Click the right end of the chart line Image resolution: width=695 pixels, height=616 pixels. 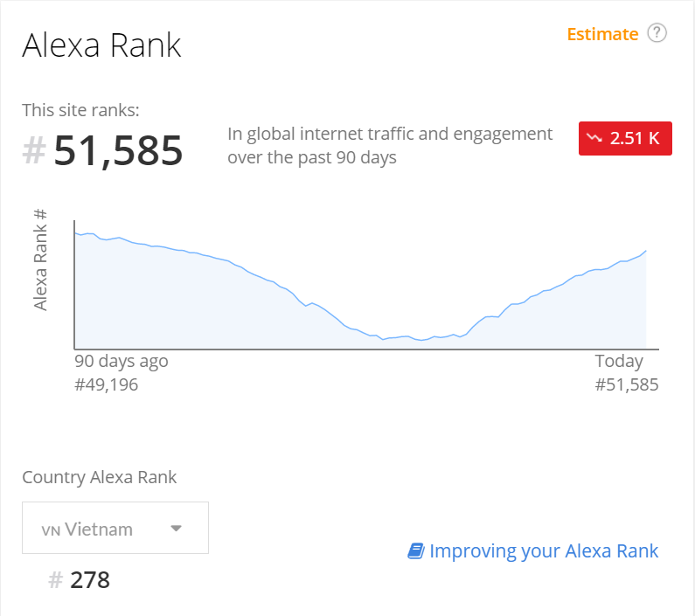tap(646, 251)
